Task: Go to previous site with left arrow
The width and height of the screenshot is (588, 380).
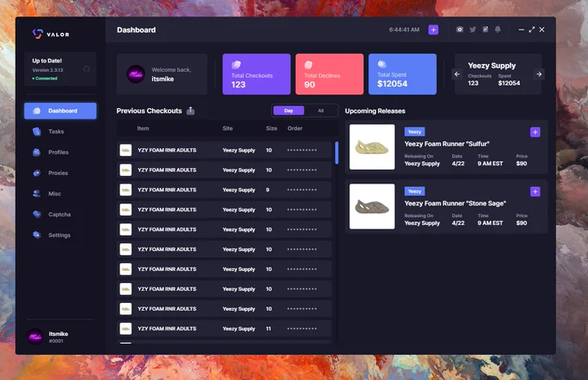Action: pos(457,74)
